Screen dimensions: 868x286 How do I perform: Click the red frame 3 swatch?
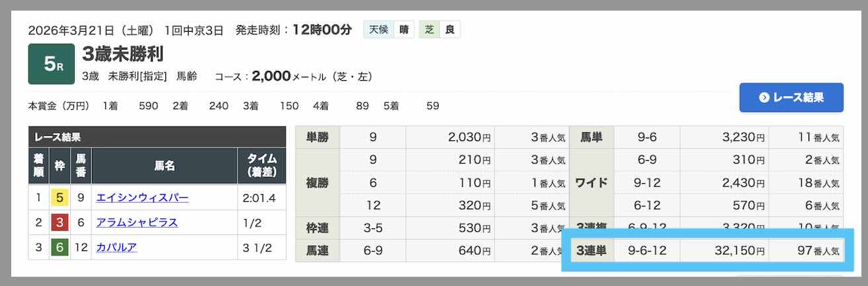point(60,222)
